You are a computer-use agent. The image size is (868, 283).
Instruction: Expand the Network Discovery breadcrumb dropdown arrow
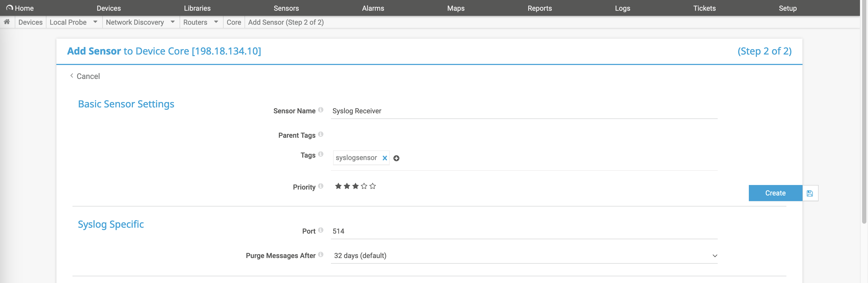pos(173,22)
